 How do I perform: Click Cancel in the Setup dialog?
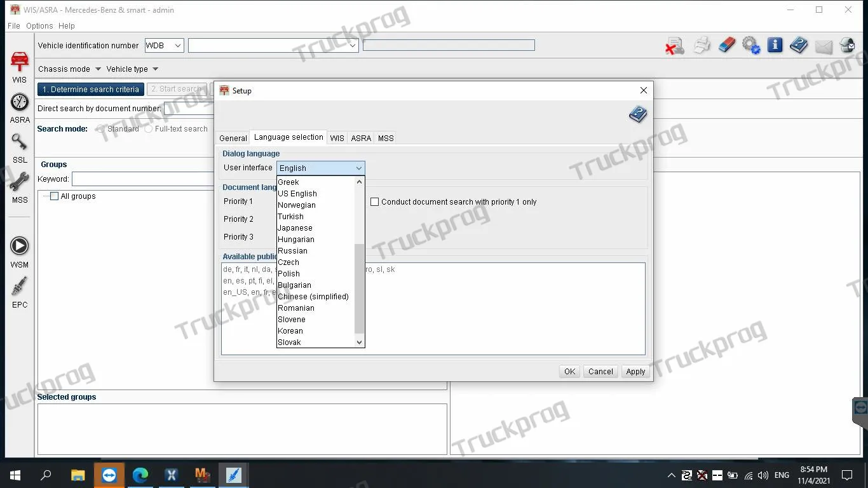coord(600,372)
